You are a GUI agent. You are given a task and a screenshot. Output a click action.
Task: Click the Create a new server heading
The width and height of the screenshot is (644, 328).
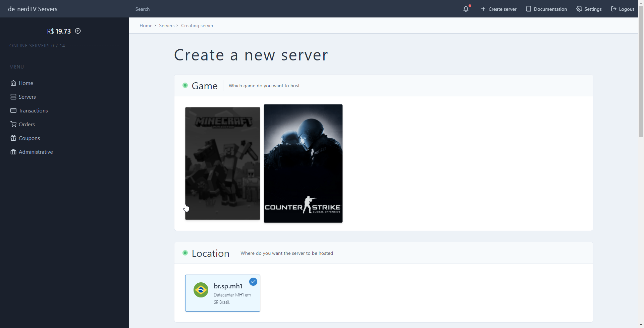[251, 55]
